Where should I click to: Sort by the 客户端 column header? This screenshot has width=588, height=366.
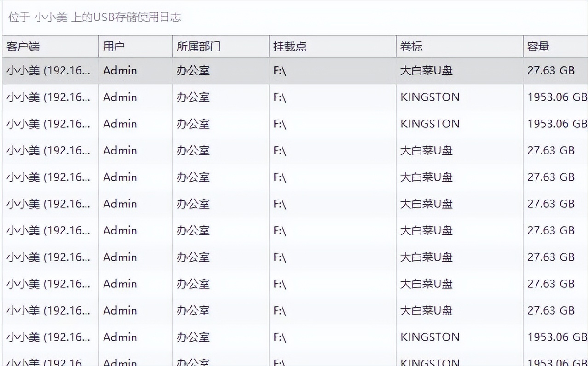pos(23,46)
